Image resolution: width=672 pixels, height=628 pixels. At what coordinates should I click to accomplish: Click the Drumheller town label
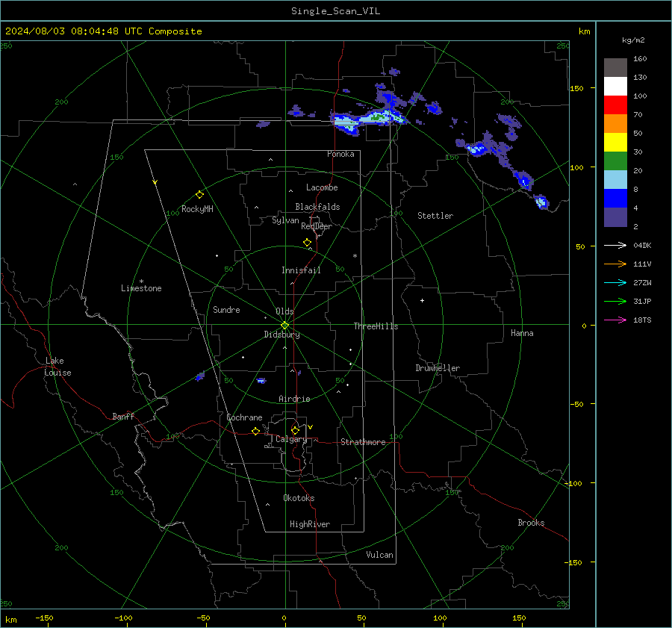pos(438,368)
